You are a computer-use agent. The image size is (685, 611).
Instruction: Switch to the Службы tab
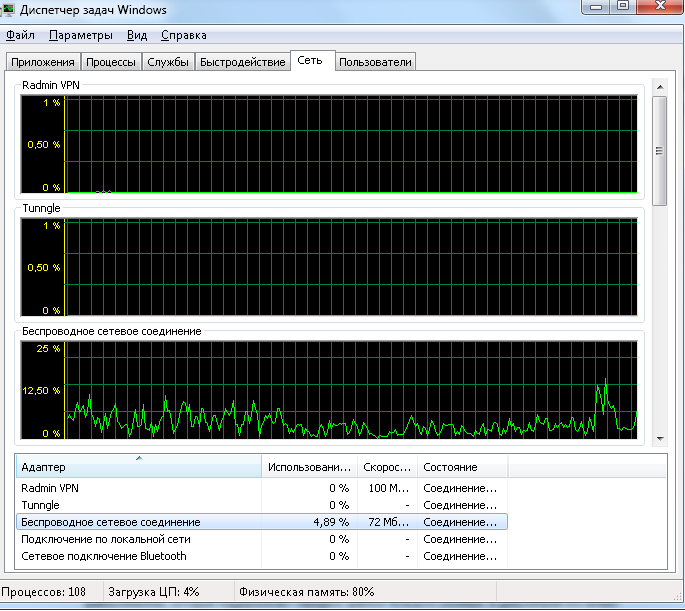168,62
